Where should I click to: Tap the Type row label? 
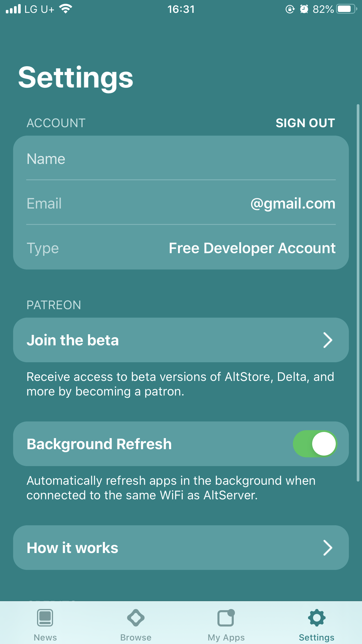(43, 248)
